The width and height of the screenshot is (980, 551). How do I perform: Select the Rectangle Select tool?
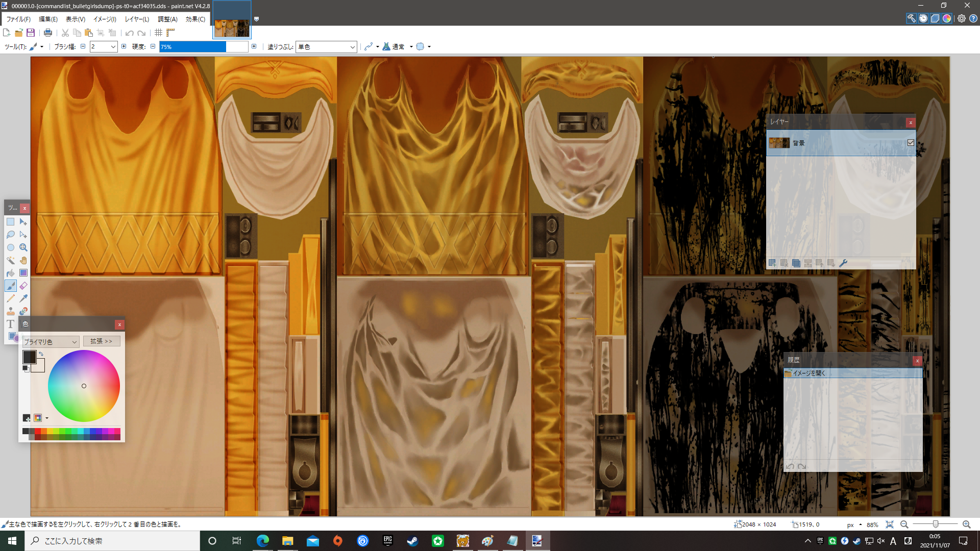(10, 222)
